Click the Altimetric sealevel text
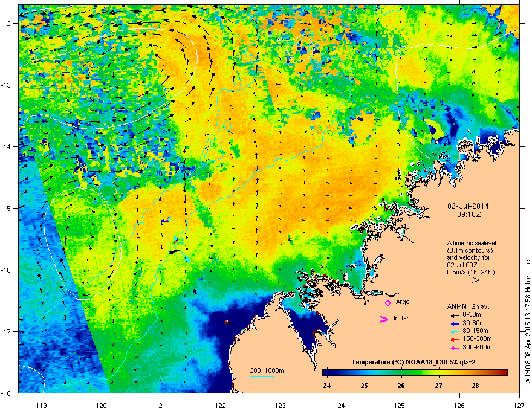The width and height of the screenshot is (532, 411). pyautogui.click(x=472, y=243)
